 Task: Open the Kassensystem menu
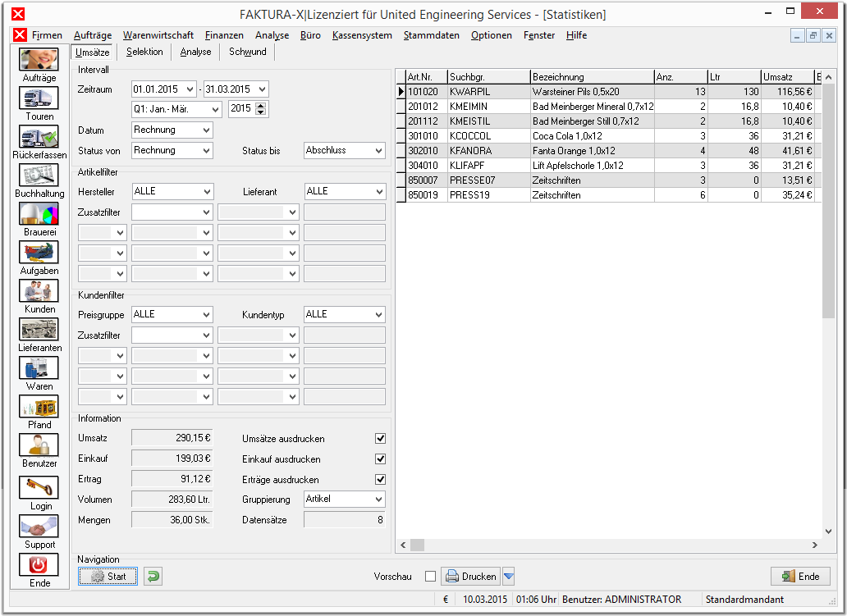click(362, 35)
